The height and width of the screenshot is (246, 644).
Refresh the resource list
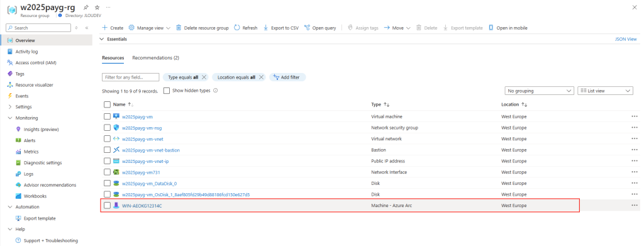point(246,28)
